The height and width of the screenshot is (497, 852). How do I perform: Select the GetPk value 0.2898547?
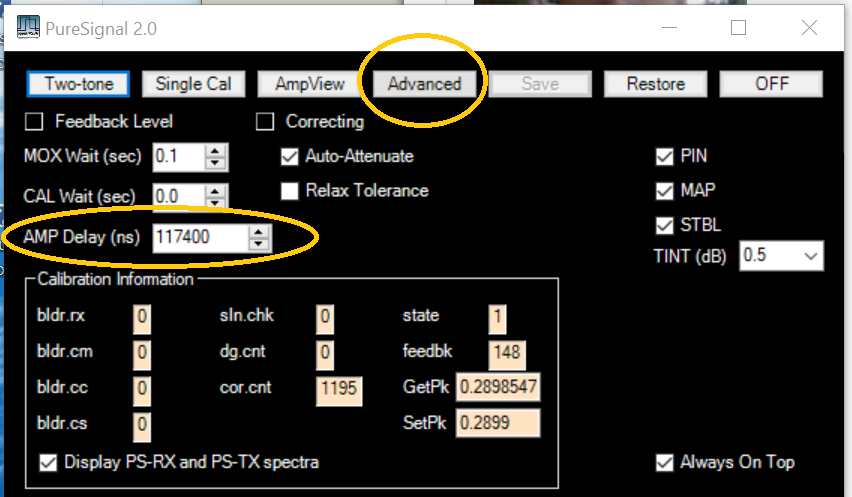(x=498, y=387)
